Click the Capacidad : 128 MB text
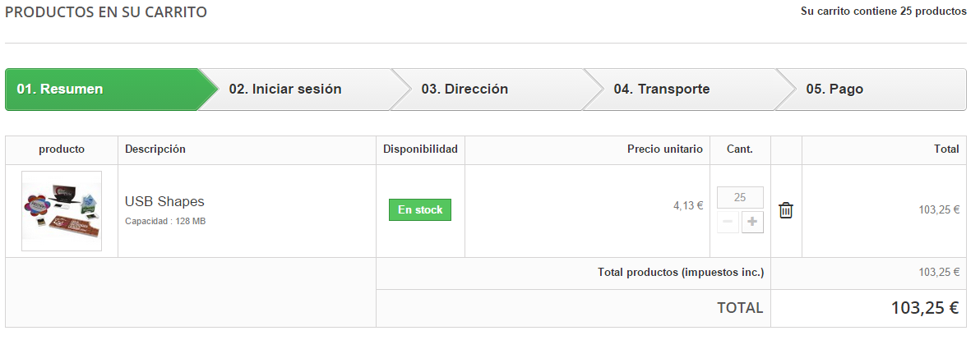980x340 pixels. pyautogui.click(x=165, y=222)
